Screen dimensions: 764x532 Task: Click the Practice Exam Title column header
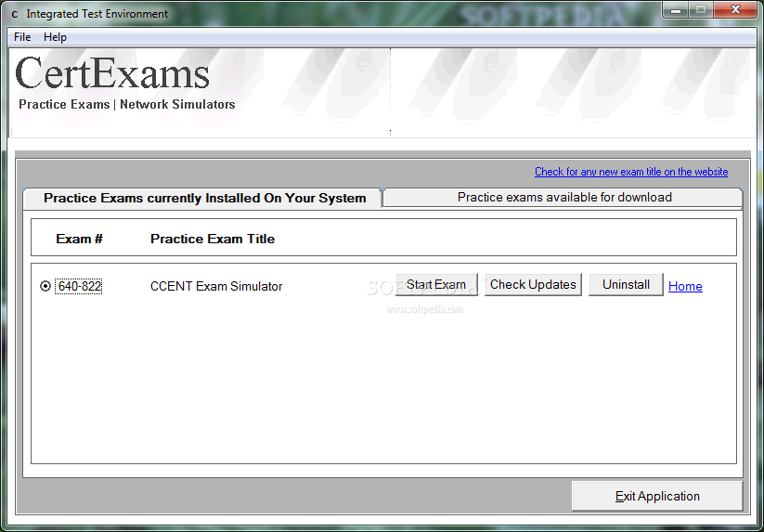tap(213, 239)
